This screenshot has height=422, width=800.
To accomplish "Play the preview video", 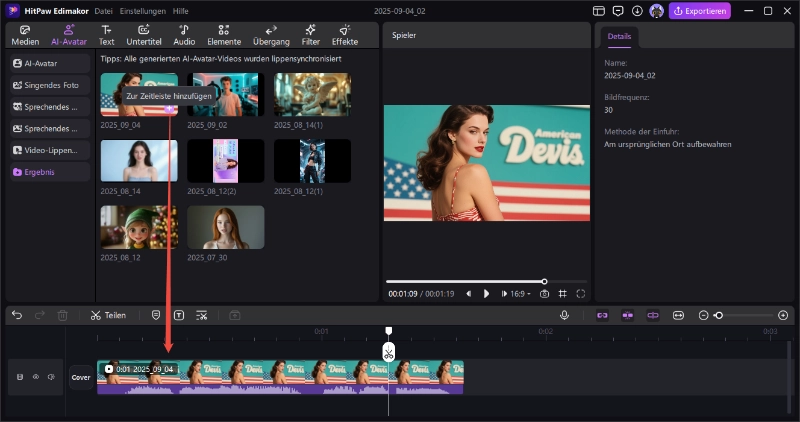I will pos(486,293).
